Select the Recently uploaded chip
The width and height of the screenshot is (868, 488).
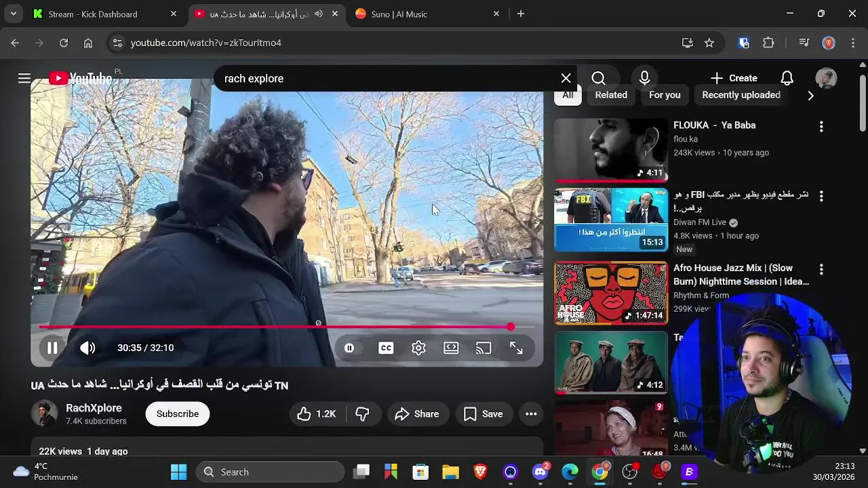click(741, 96)
